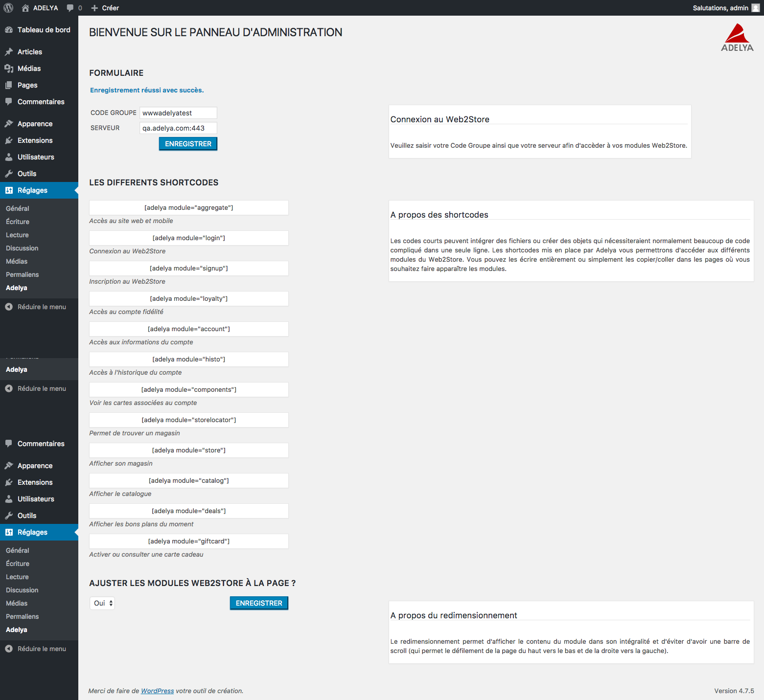Open the WordPress logo menu
764x700 pixels.
(x=8, y=8)
